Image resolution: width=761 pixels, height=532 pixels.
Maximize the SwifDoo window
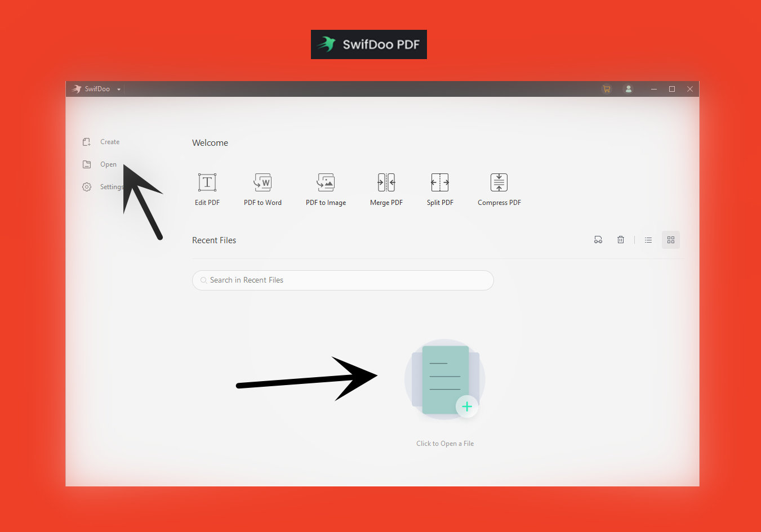(x=672, y=89)
